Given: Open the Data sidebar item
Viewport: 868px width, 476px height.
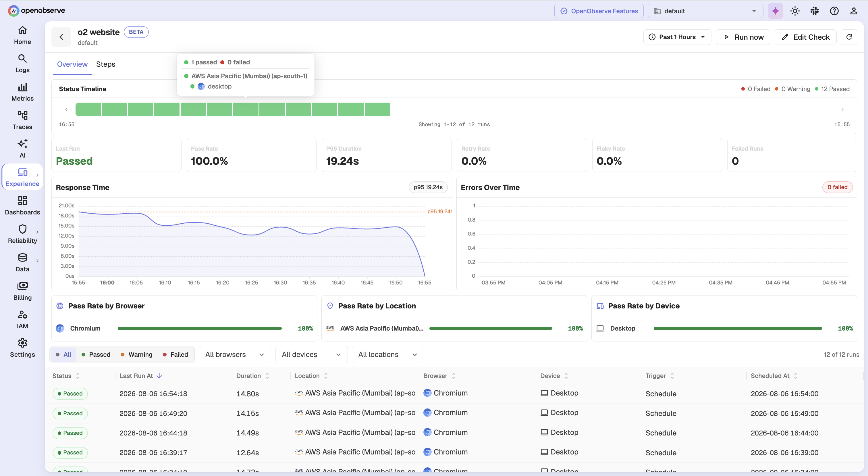Looking at the screenshot, I should [22, 263].
